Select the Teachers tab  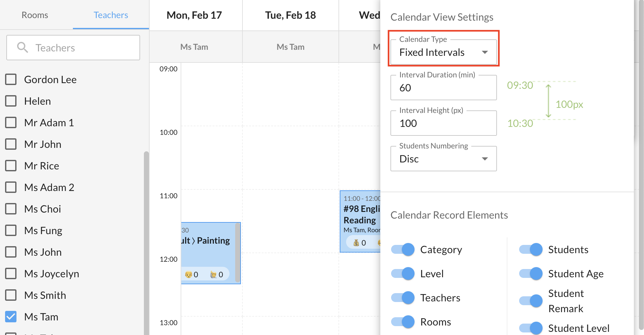tap(111, 15)
